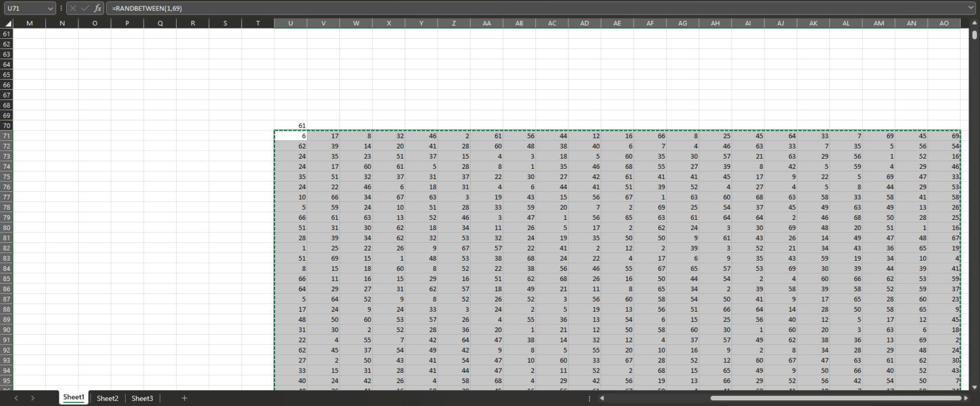The height and width of the screenshot is (406, 980).
Task: Click the vertical dots icon beside the Name Box
Action: tap(61, 8)
